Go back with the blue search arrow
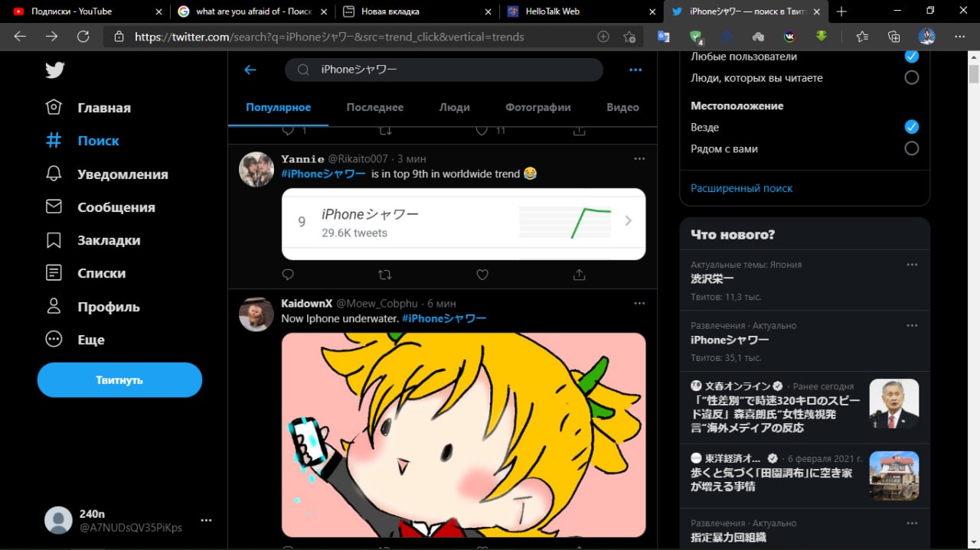980x550 pixels. [x=250, y=70]
